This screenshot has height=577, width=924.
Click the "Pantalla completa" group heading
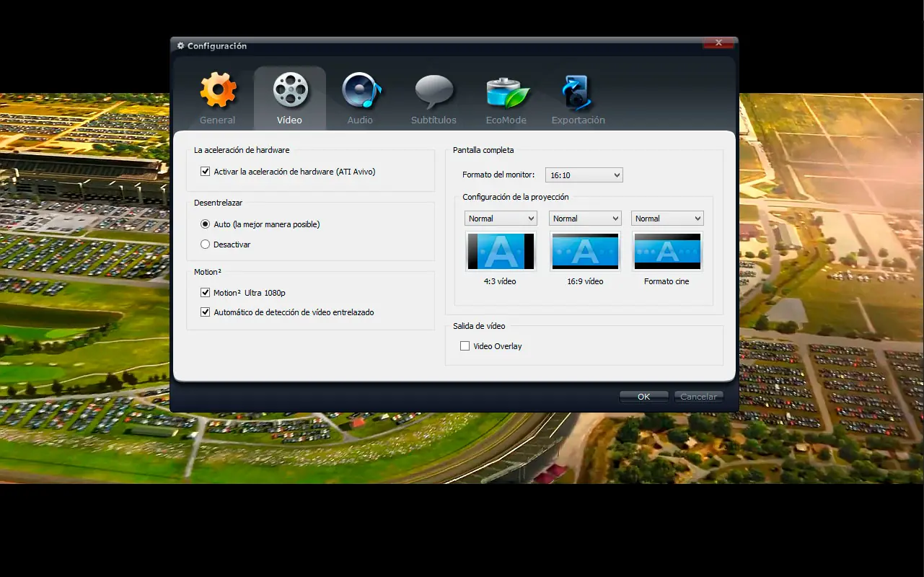click(x=483, y=150)
